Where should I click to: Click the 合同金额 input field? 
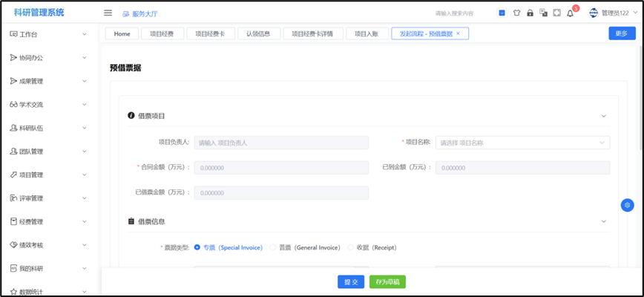click(x=281, y=168)
